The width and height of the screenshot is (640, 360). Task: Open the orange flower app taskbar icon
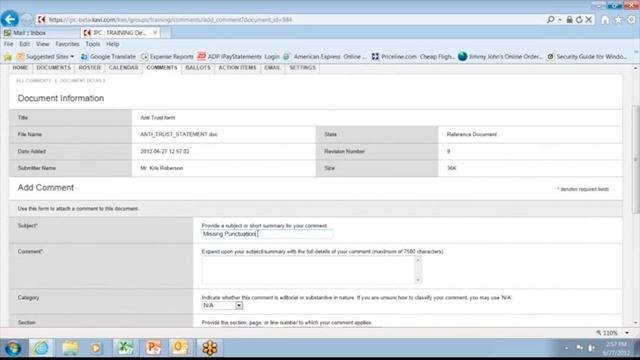pyautogui.click(x=209, y=348)
